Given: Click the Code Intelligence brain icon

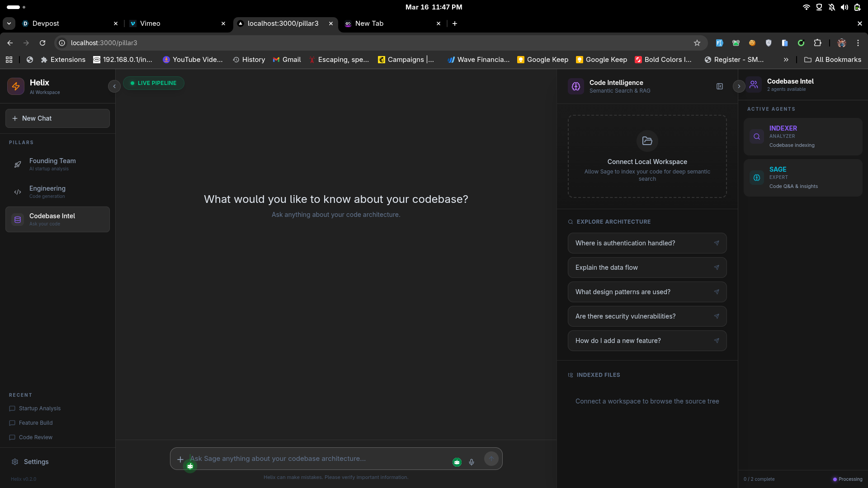Looking at the screenshot, I should pyautogui.click(x=576, y=86).
